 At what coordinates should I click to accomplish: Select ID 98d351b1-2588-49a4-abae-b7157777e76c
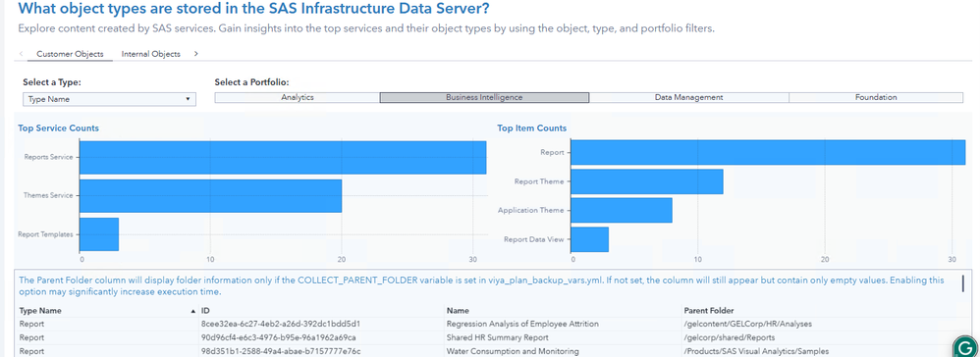[281, 351]
